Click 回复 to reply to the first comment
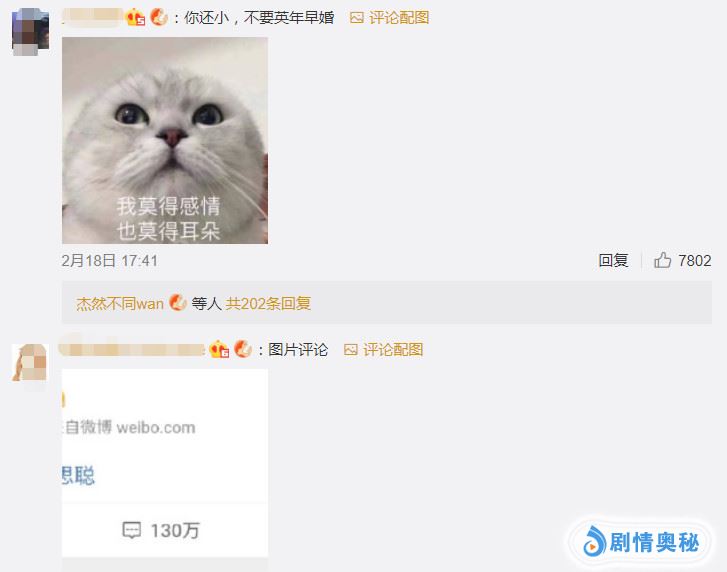The height and width of the screenshot is (572, 727). [613, 260]
